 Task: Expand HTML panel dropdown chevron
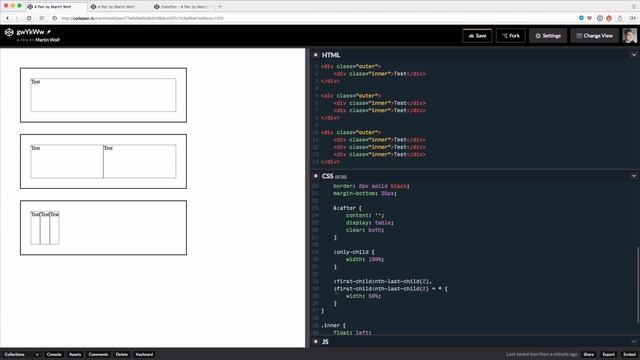pyautogui.click(x=634, y=55)
